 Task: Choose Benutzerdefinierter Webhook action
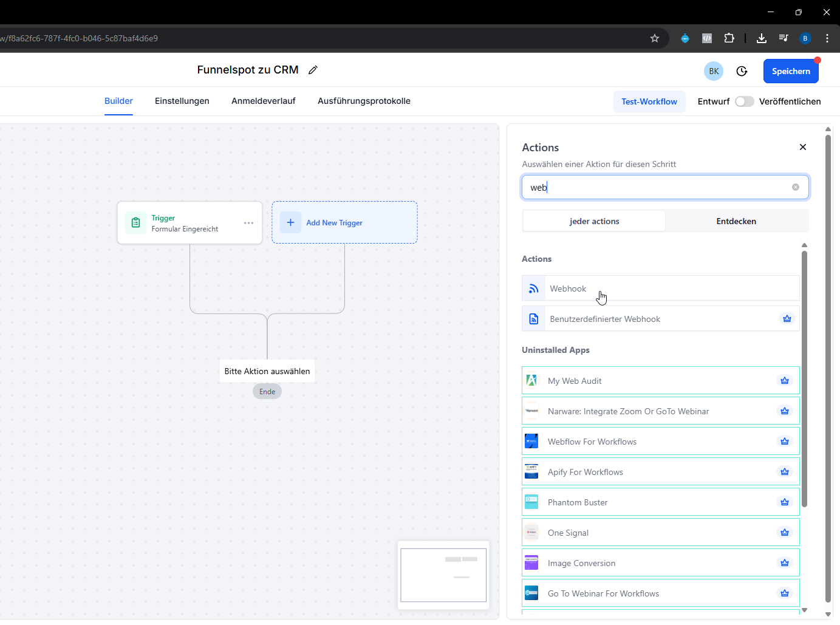[x=661, y=319]
